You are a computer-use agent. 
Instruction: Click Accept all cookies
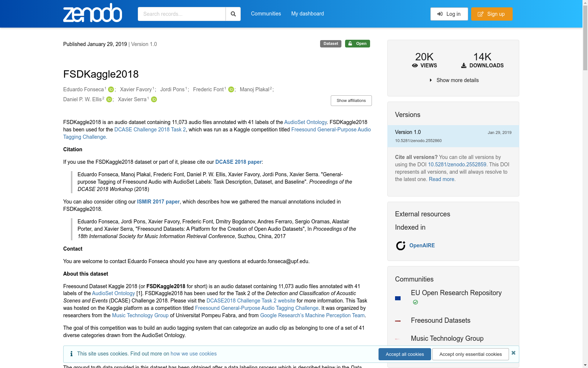(x=405, y=354)
